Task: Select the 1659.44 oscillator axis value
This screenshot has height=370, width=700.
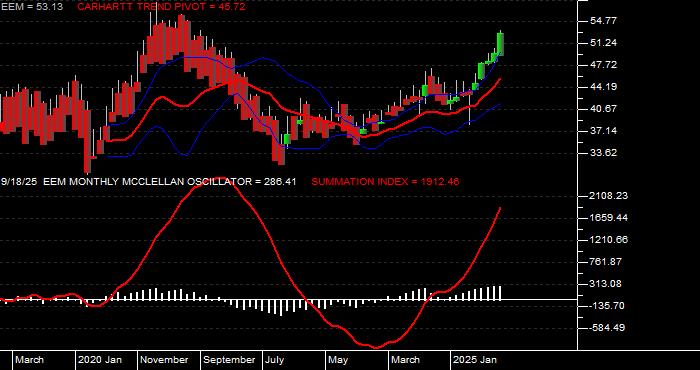Action: tap(608, 218)
